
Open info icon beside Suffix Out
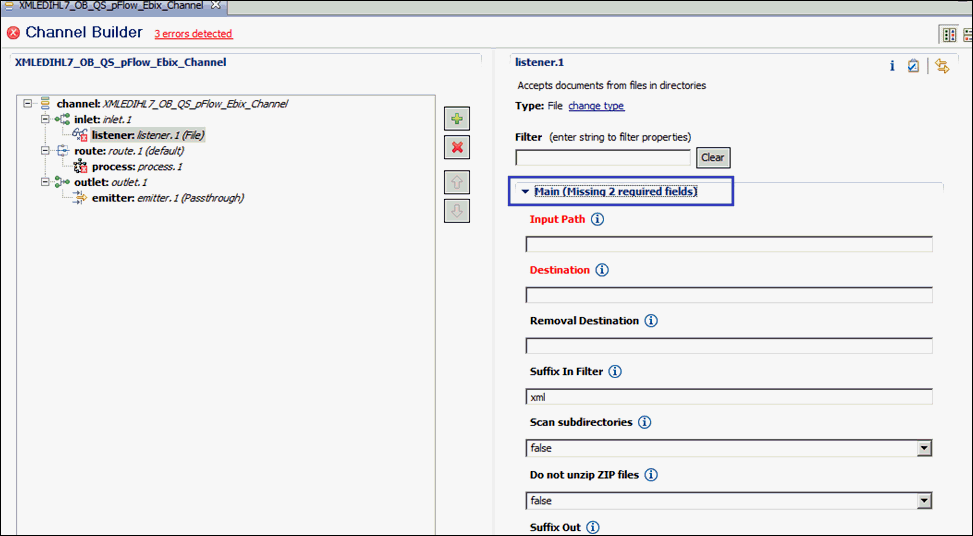pos(593,527)
